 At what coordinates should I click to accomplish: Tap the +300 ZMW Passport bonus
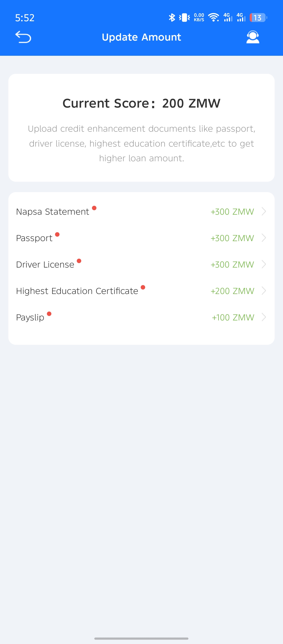tap(232, 238)
